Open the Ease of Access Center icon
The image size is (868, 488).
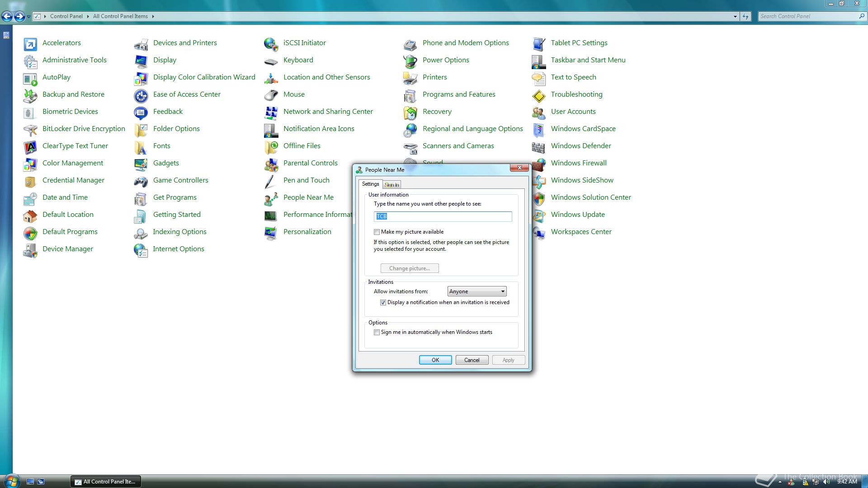(x=141, y=95)
